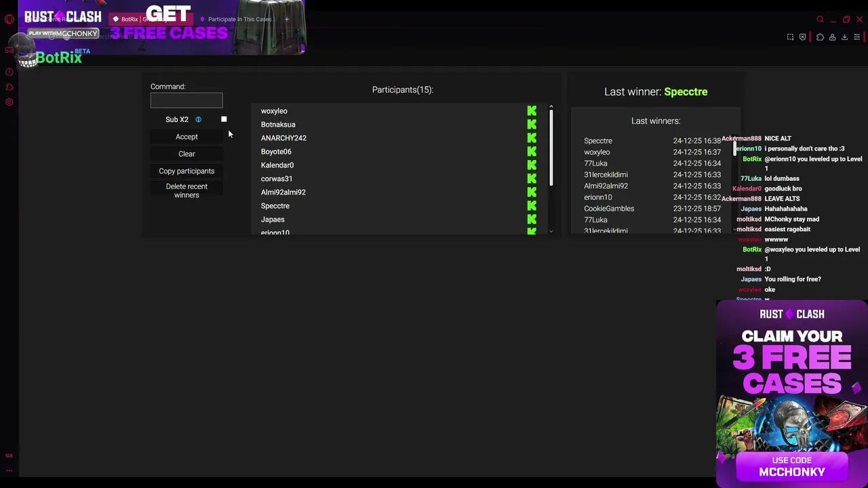The image size is (868, 488).
Task: Click Specctre in the last winners list
Action: [x=598, y=141]
